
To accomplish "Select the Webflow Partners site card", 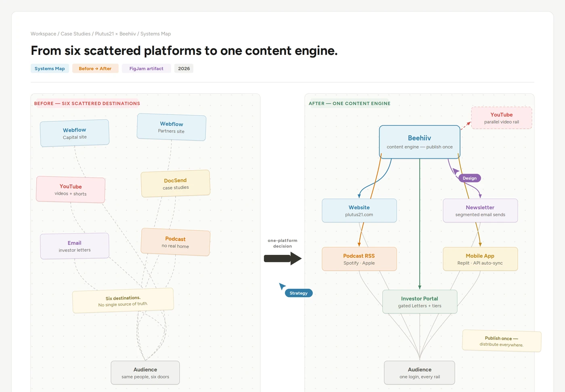I will 172,127.
